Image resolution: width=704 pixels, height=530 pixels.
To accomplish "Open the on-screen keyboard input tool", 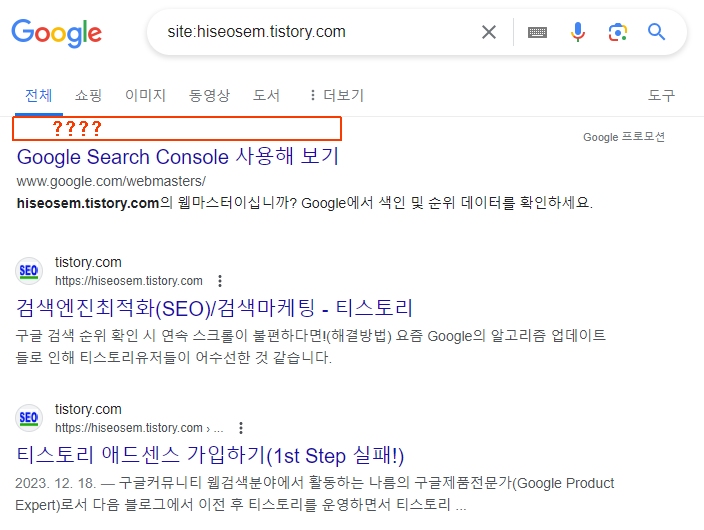I will coord(538,32).
